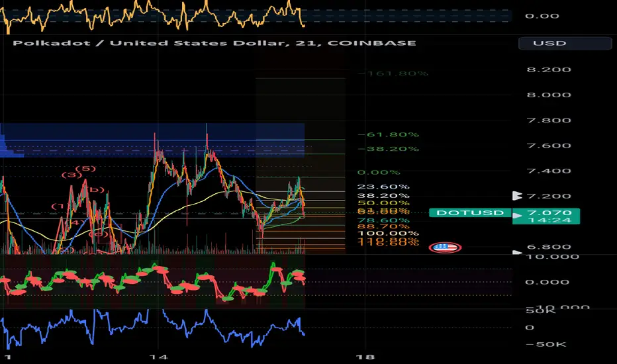This screenshot has width=617, height=364.
Task: Select the 23.60% retracement label
Action: [x=383, y=187]
